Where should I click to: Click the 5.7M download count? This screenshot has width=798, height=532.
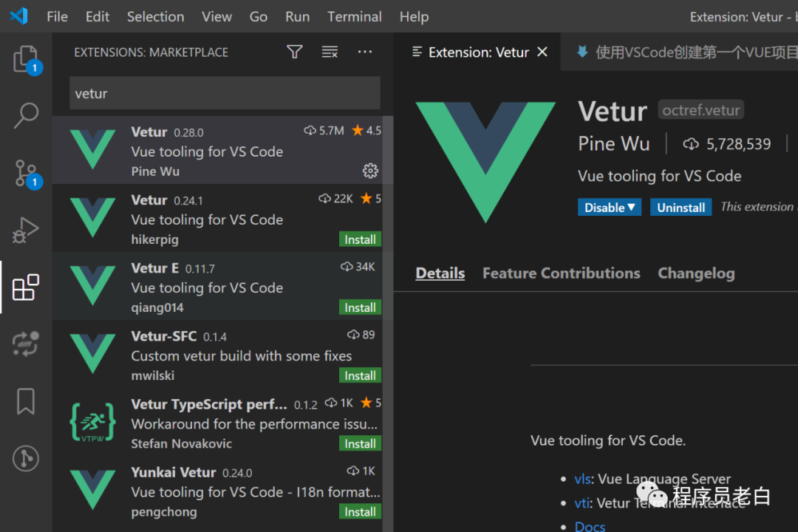(324, 130)
